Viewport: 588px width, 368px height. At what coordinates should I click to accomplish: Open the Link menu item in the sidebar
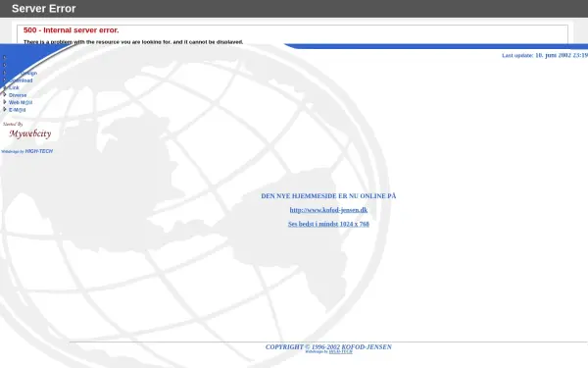(14, 87)
